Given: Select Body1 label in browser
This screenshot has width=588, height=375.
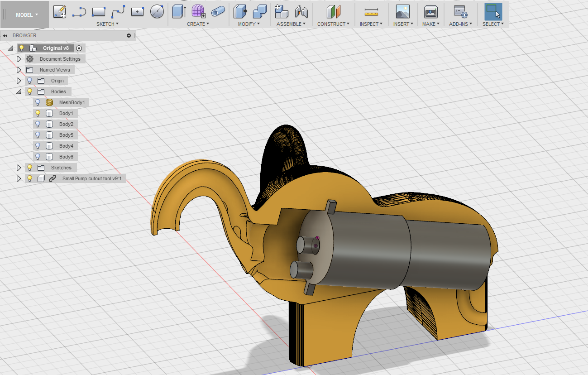Looking at the screenshot, I should pos(66,113).
